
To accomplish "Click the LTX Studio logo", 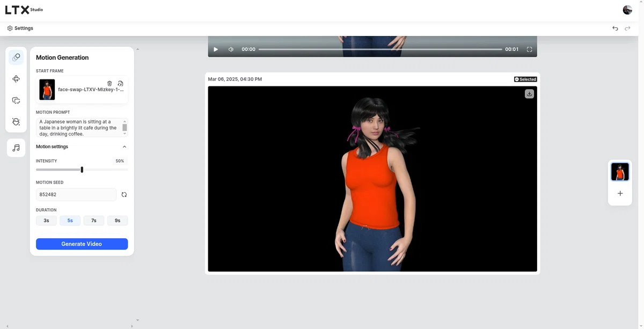I will [24, 10].
